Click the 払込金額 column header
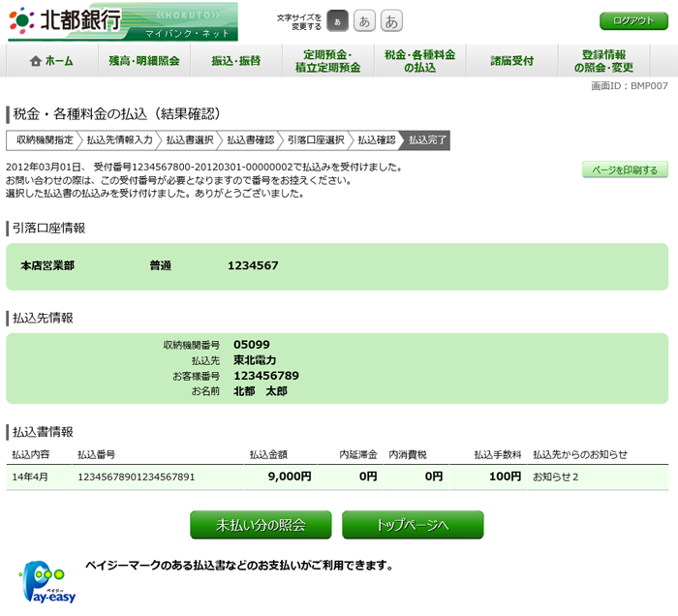The height and width of the screenshot is (616, 678). point(268,454)
